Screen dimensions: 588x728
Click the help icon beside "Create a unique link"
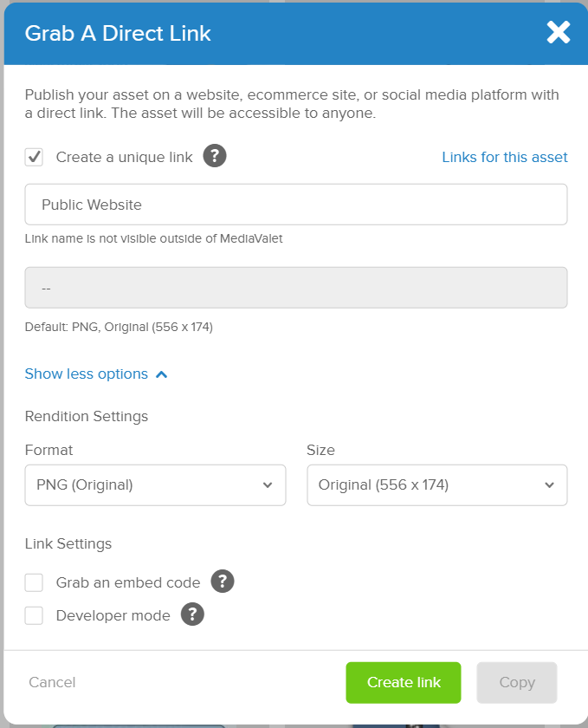coord(214,156)
